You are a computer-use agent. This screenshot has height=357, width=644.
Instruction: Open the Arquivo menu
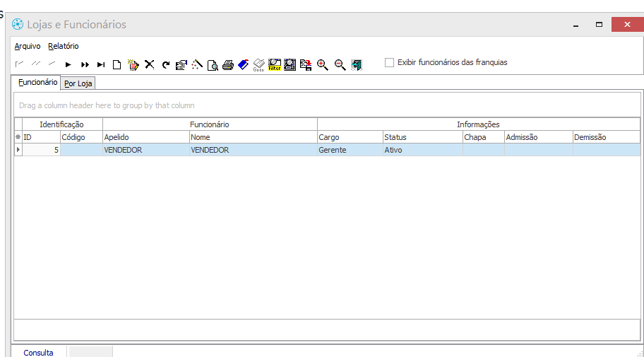(28, 46)
